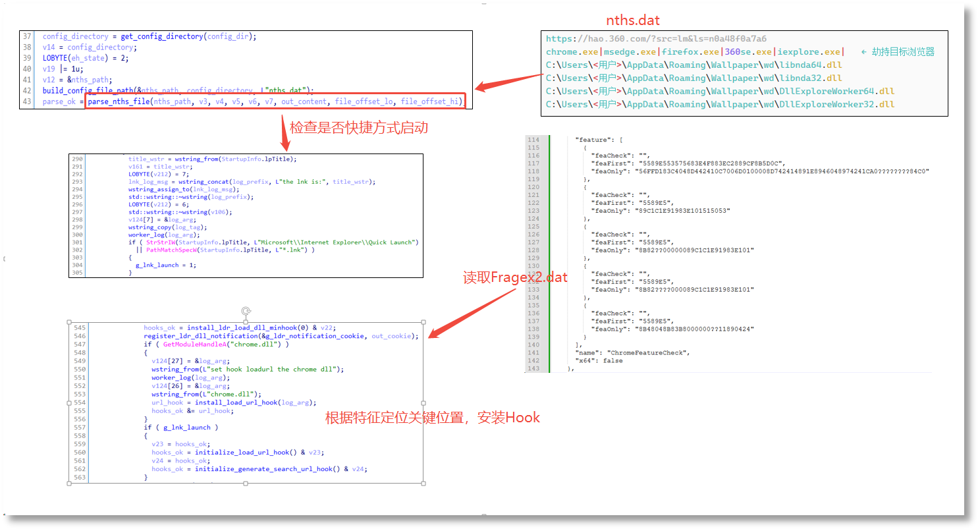Viewport: 980px width, 531px height.
Task: Click the install_load_url_hook line 554
Action: pyautogui.click(x=234, y=403)
